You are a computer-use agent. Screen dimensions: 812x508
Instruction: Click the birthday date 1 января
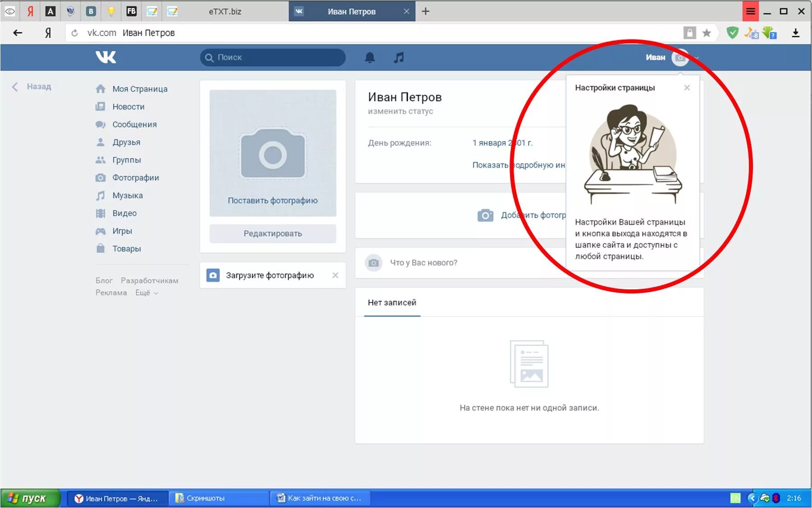[x=502, y=143]
